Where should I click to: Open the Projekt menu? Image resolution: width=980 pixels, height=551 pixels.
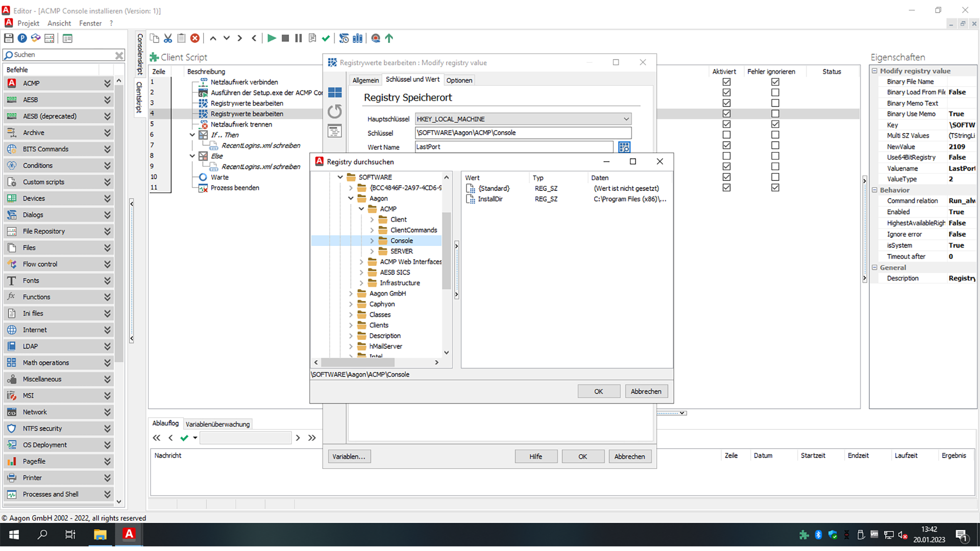[28, 23]
